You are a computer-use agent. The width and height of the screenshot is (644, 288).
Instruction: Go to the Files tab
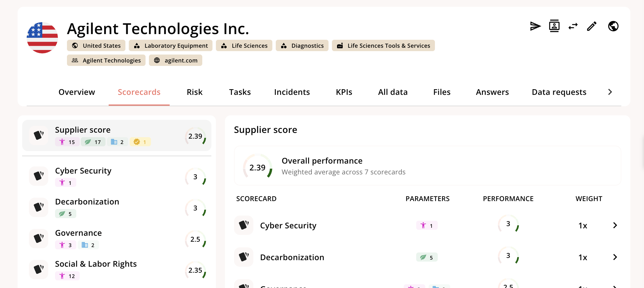pyautogui.click(x=442, y=92)
